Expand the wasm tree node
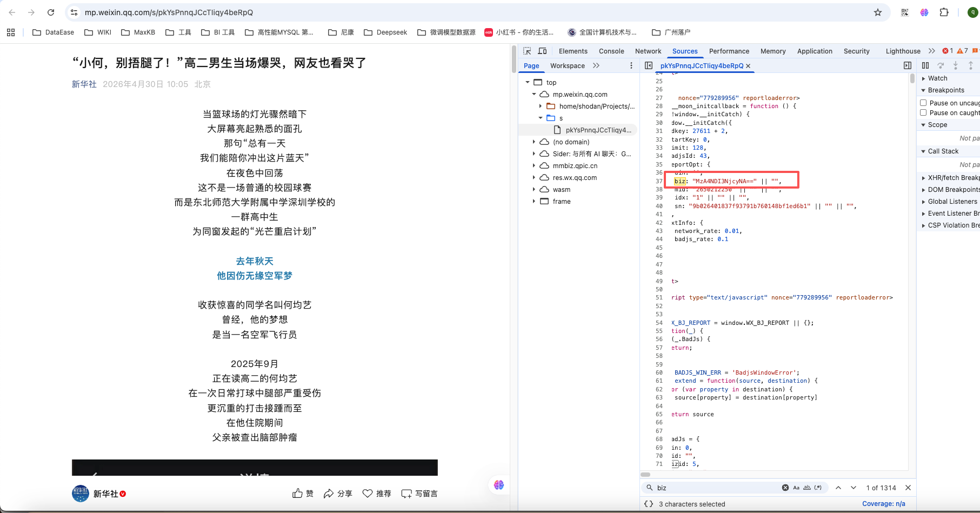980x513 pixels. (534, 189)
